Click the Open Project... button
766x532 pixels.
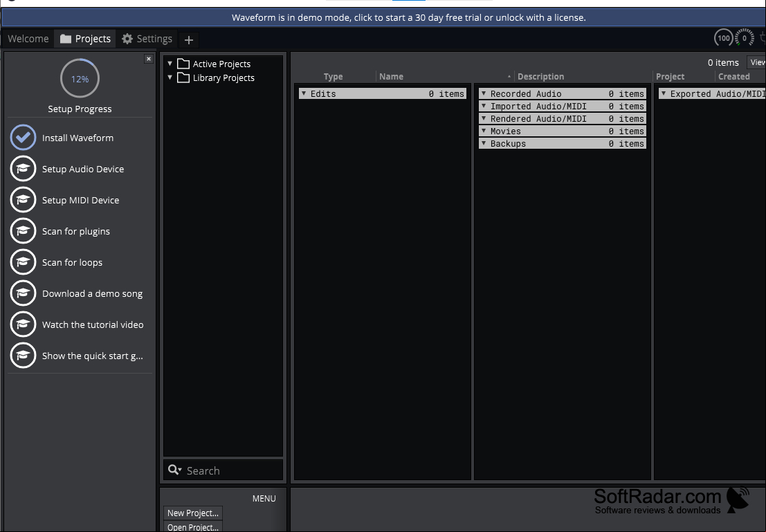[193, 526]
